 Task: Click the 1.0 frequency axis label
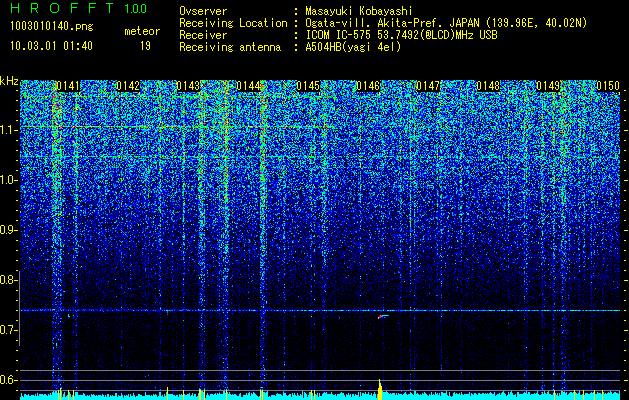[x=8, y=180]
